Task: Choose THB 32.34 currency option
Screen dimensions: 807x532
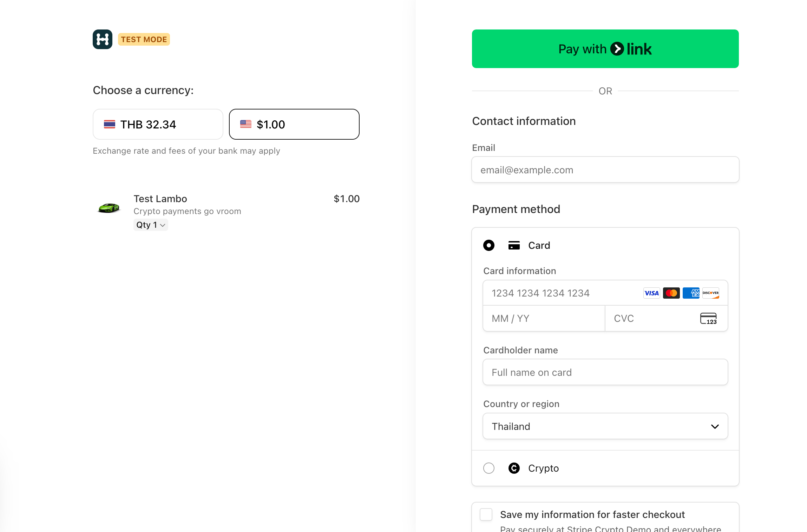Action: coord(158,124)
